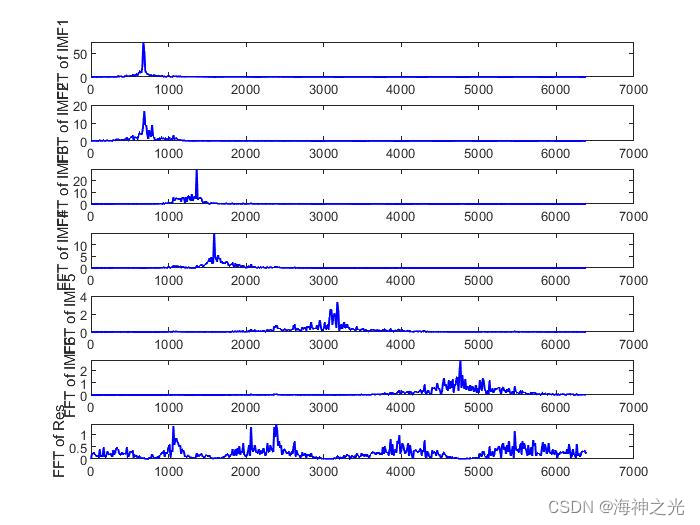Image resolution: width=700 pixels, height=525 pixels.
Task: Click the "4" y-tick in the IMF5 plot
Action: click(83, 297)
